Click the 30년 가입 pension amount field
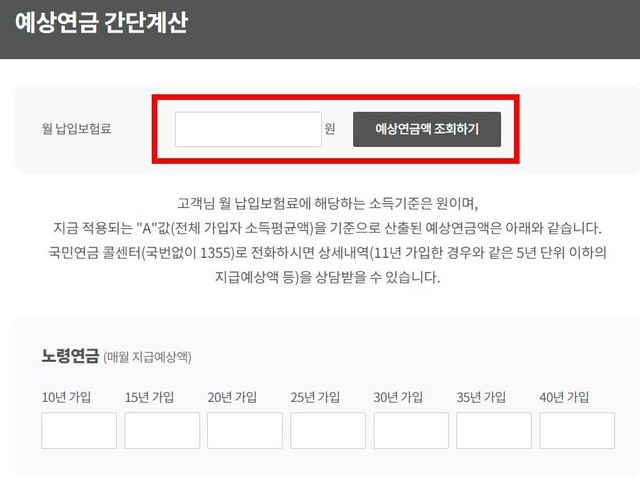Image resolution: width=640 pixels, height=480 pixels. [x=411, y=431]
